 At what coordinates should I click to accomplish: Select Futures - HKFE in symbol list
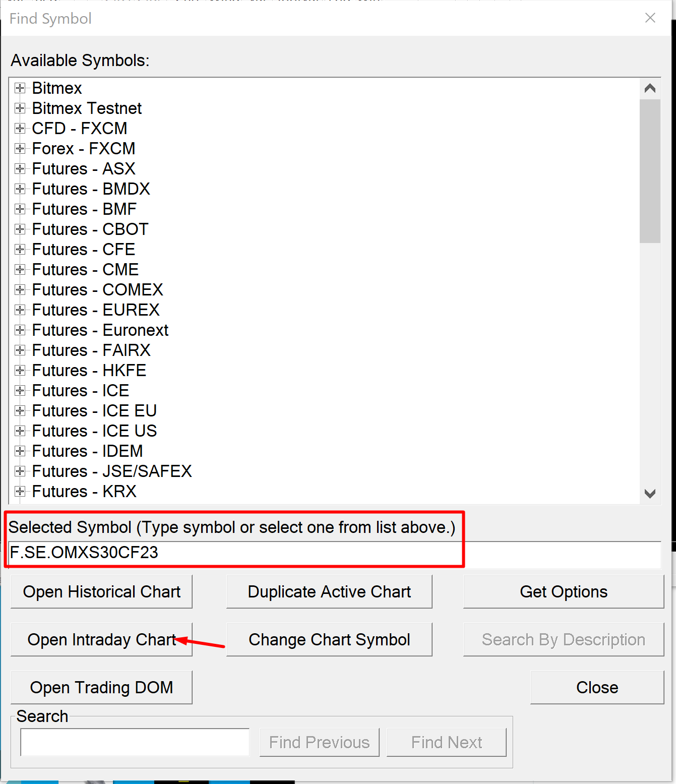point(89,371)
